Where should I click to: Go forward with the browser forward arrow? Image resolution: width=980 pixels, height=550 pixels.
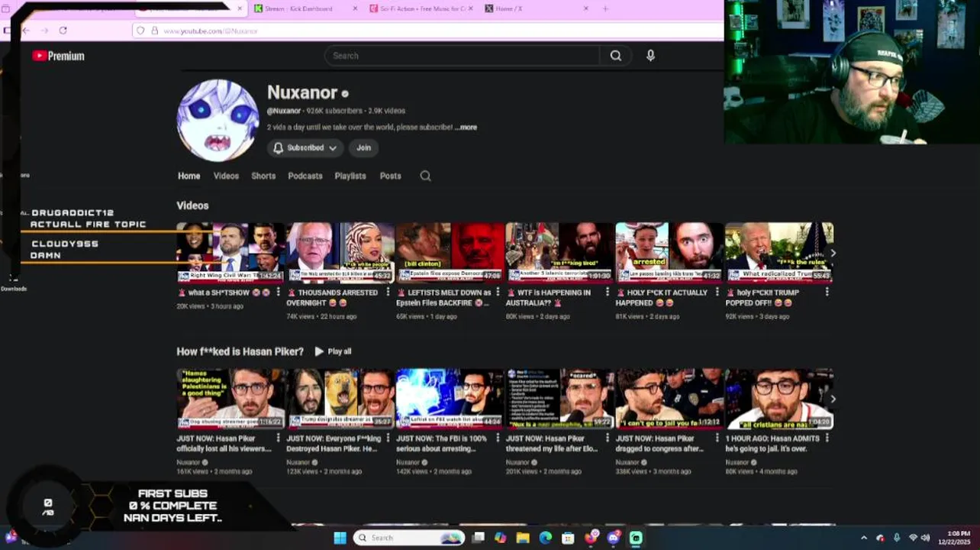point(44,31)
